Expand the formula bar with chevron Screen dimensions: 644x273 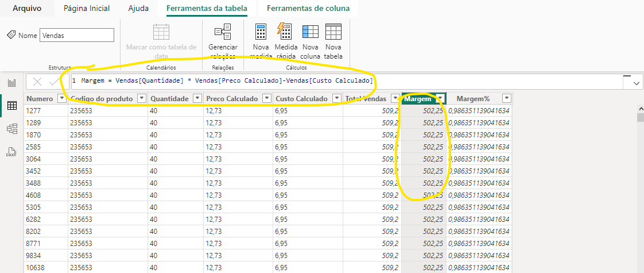click(x=637, y=83)
